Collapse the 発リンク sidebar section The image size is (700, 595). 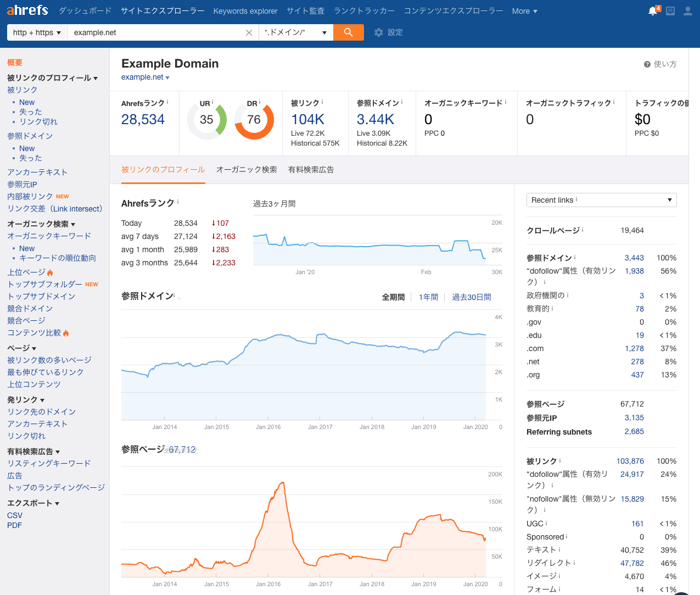(26, 400)
